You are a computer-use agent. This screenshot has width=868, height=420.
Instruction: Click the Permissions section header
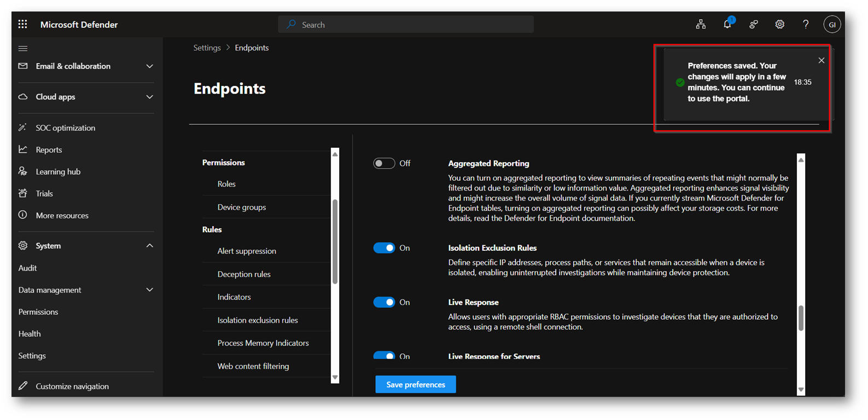[x=224, y=163]
